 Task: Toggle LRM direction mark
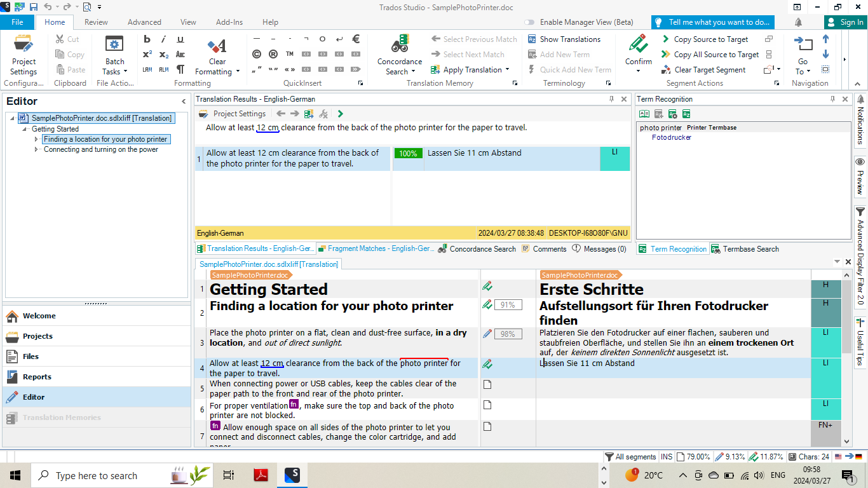pyautogui.click(x=147, y=70)
